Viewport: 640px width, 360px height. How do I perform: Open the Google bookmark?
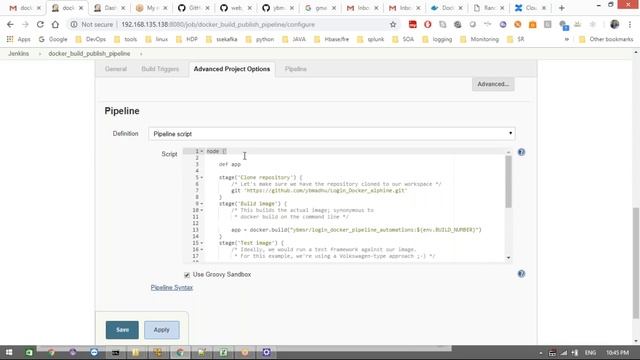click(53, 39)
